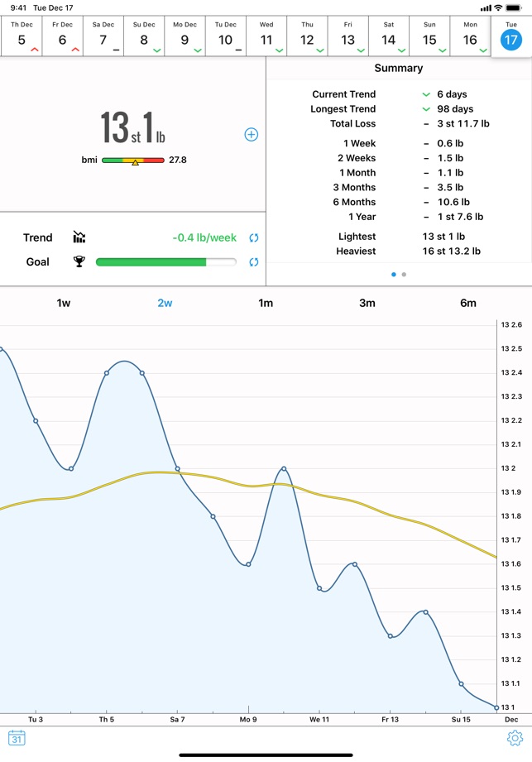The width and height of the screenshot is (532, 762).
Task: Tap the Total Loss value 3 st 11.7 lb
Action: point(463,123)
